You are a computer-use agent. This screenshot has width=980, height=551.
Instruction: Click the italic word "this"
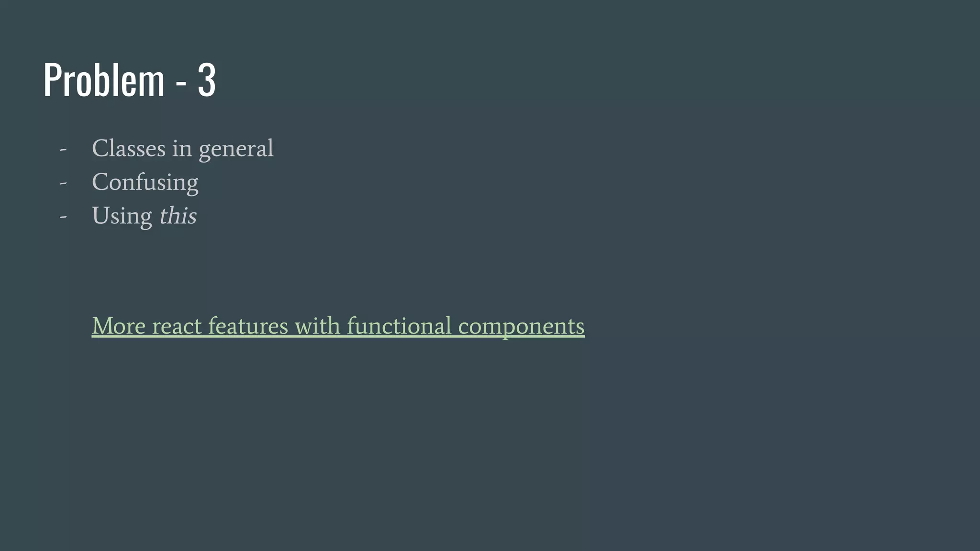pos(178,216)
